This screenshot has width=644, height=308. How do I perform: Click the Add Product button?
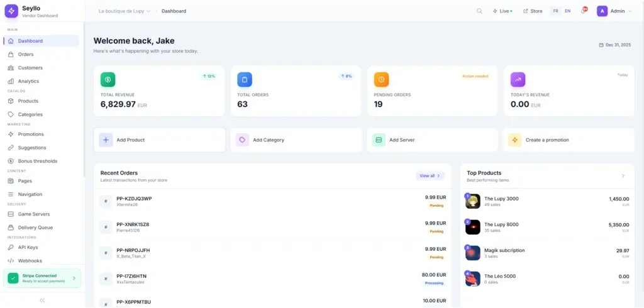tap(159, 140)
